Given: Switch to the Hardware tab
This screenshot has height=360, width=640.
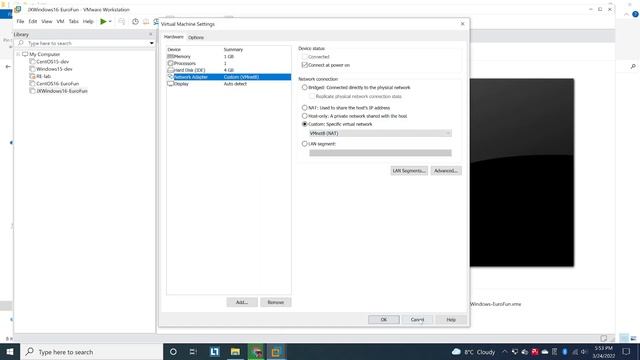Looking at the screenshot, I should 173,37.
